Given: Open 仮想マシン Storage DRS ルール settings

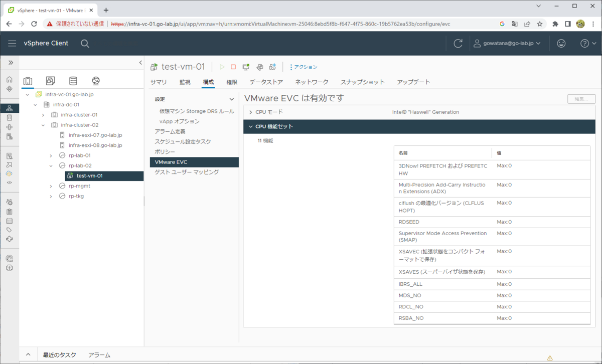Looking at the screenshot, I should click(197, 111).
